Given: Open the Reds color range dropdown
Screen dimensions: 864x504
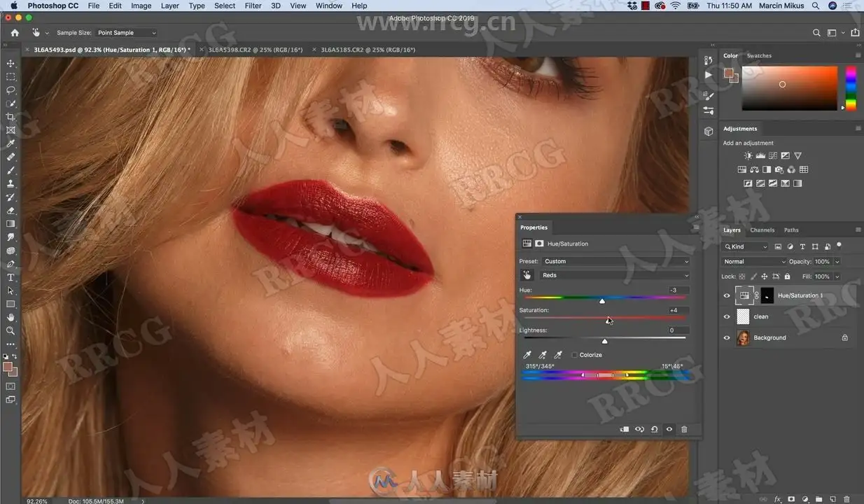Looking at the screenshot, I should point(615,275).
